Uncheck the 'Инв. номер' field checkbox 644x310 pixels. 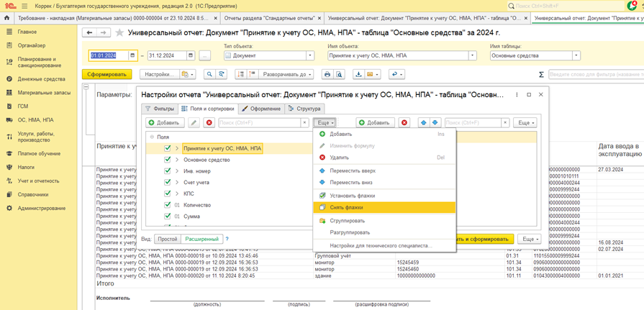point(167,170)
